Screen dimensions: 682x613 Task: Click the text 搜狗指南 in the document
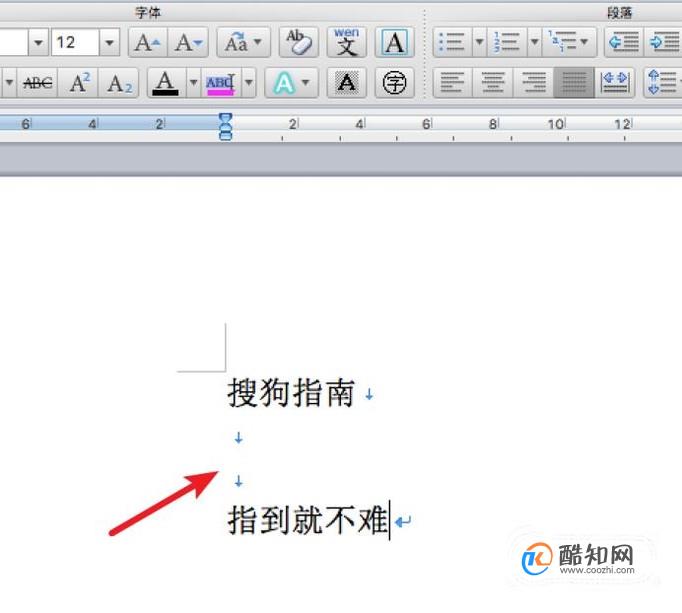[x=291, y=393]
